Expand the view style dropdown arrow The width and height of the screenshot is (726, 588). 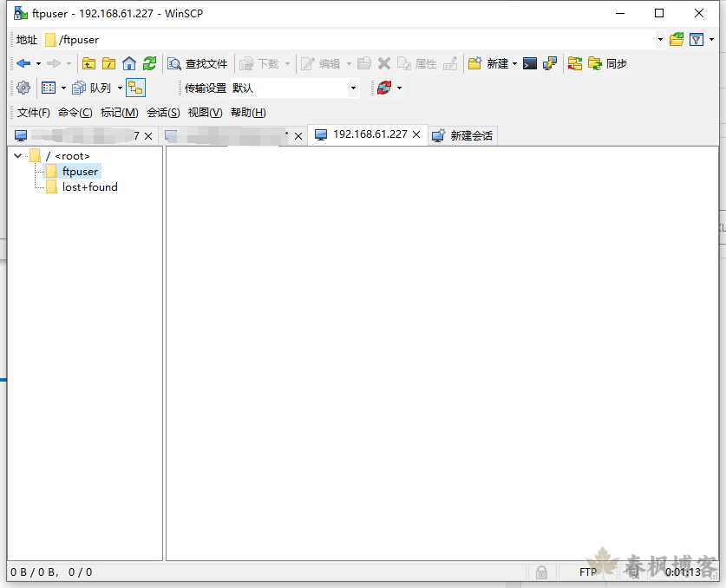tap(64, 88)
